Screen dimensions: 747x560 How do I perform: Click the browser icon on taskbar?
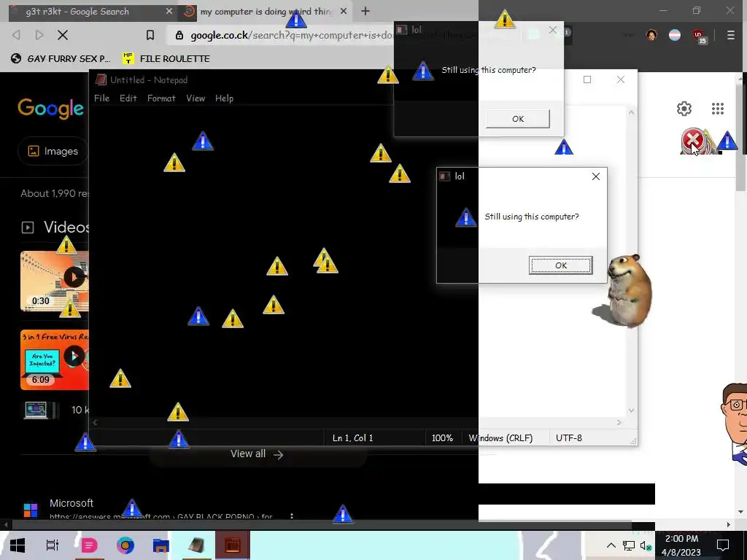pos(125,545)
